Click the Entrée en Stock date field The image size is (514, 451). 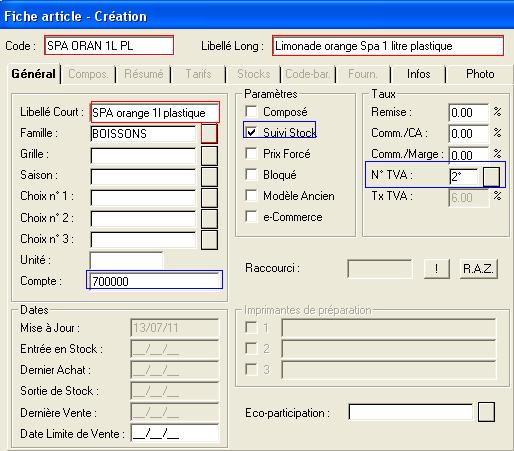[x=175, y=349]
